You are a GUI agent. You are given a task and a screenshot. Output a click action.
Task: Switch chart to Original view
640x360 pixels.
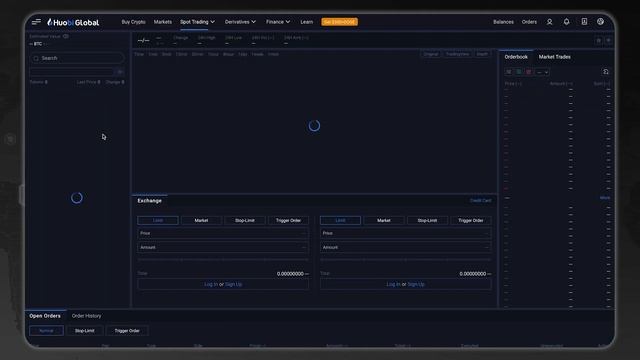pyautogui.click(x=431, y=54)
